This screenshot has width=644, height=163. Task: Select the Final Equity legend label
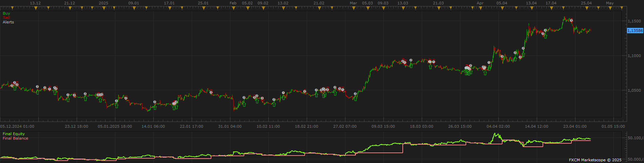14,134
